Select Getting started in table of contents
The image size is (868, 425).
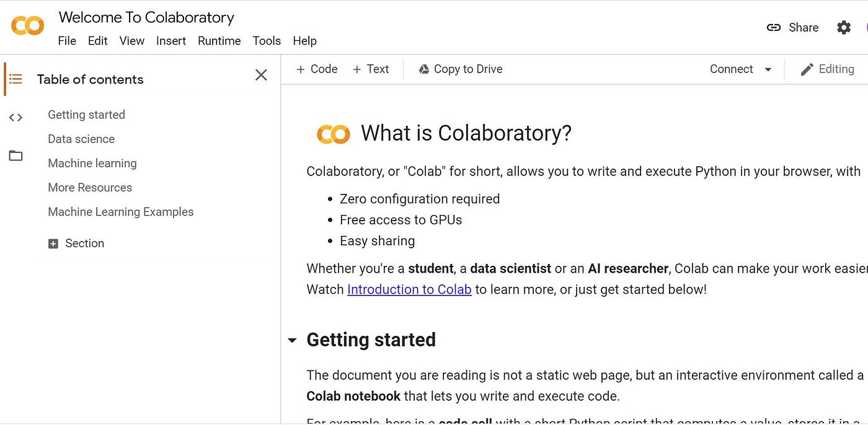point(86,115)
